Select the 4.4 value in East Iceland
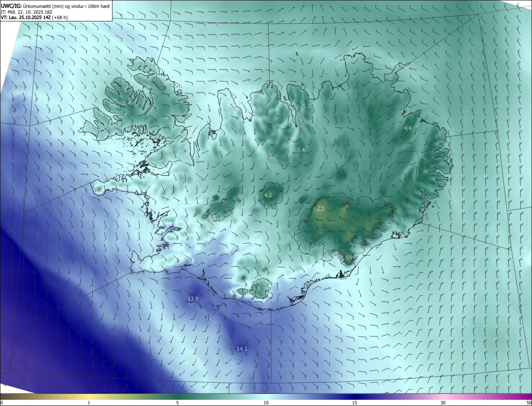This screenshot has height=406, width=532. 407,128
